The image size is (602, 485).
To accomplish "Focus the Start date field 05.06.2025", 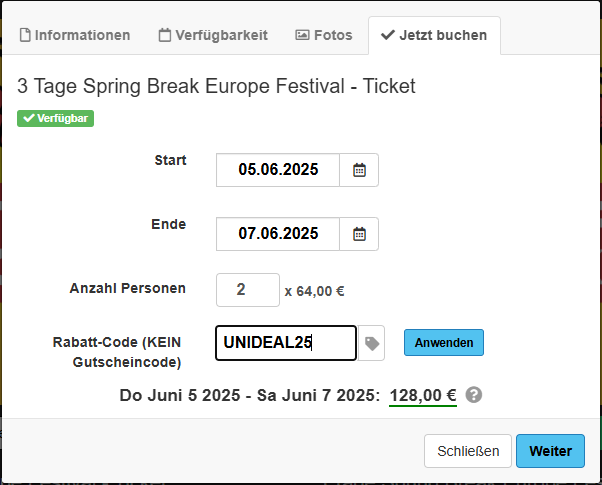I will [278, 170].
